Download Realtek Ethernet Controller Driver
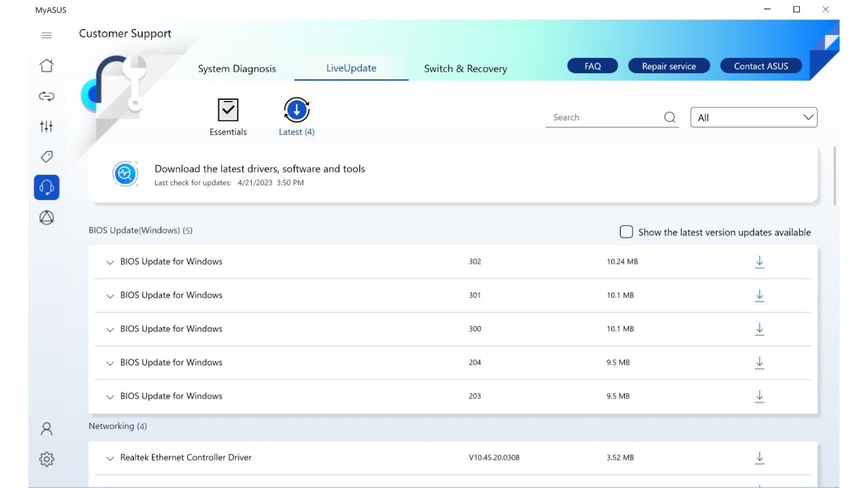The width and height of the screenshot is (868, 488). pos(759,458)
